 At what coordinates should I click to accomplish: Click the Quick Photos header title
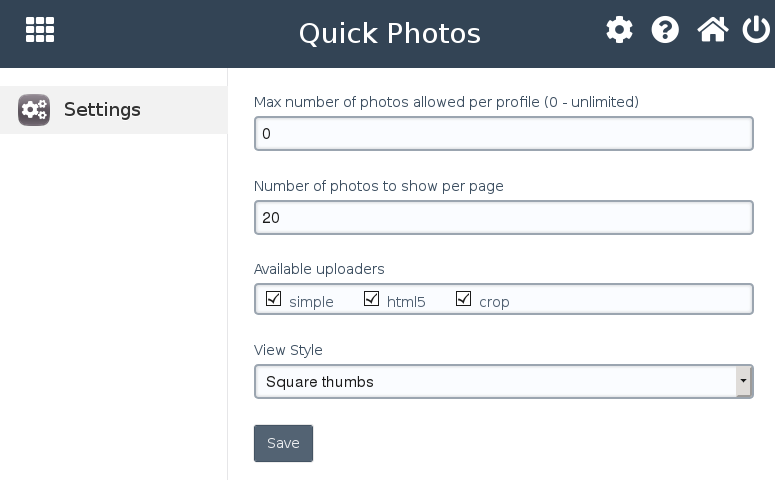click(389, 33)
